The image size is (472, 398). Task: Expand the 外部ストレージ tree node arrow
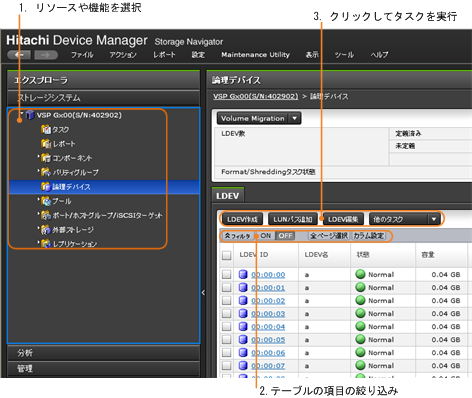39,228
